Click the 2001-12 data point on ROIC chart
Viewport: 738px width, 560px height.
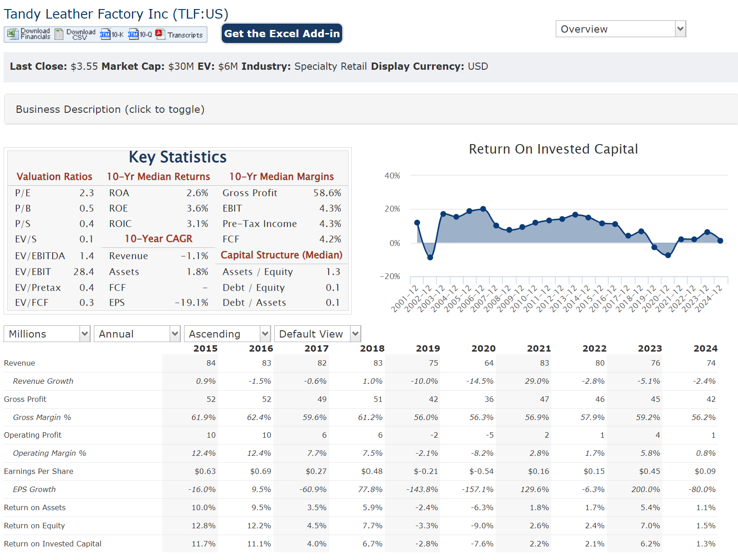(417, 222)
